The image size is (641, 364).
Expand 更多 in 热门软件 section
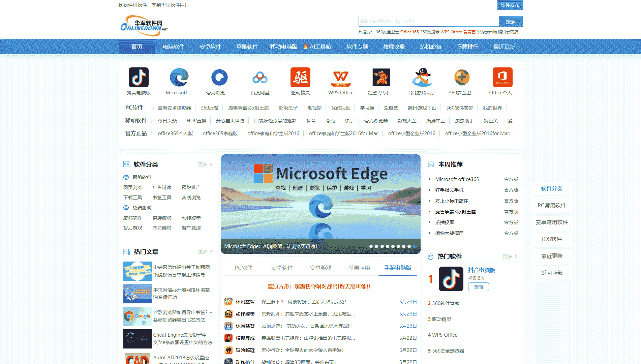[x=510, y=256]
